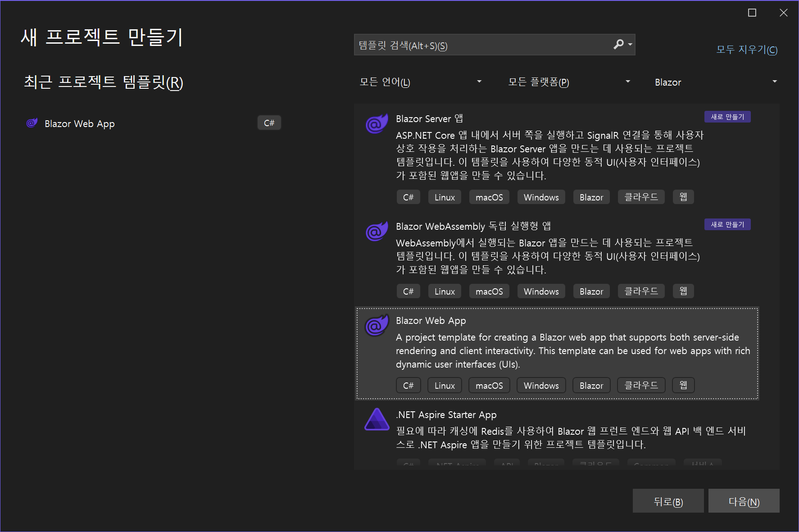Click the .NET Aspire Redis description text
The height and width of the screenshot is (532, 799).
click(x=571, y=438)
